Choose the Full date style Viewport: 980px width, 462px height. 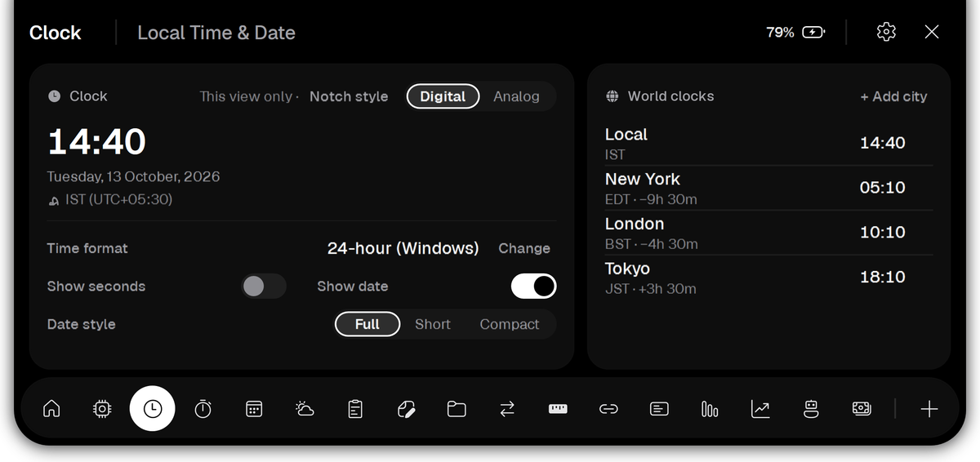(x=367, y=324)
